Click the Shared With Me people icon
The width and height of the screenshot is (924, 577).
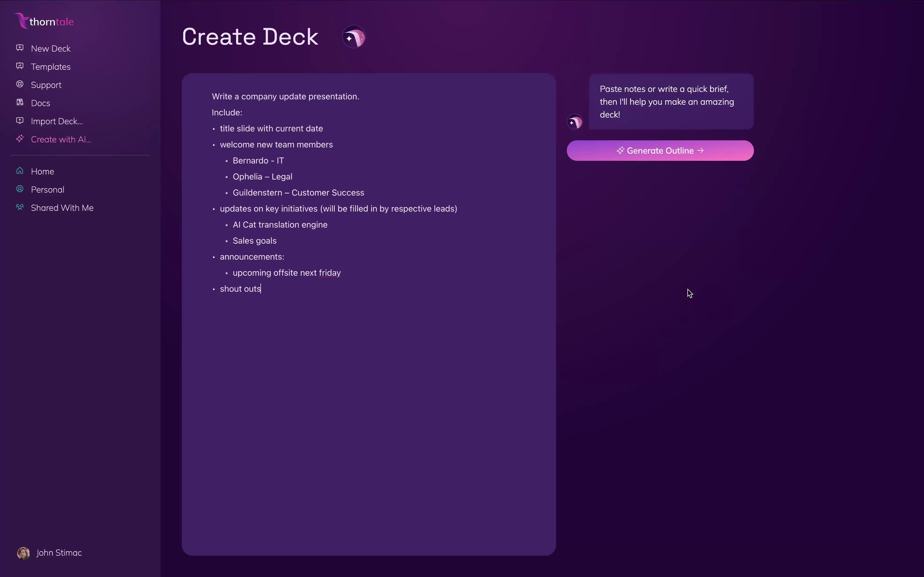coord(20,207)
